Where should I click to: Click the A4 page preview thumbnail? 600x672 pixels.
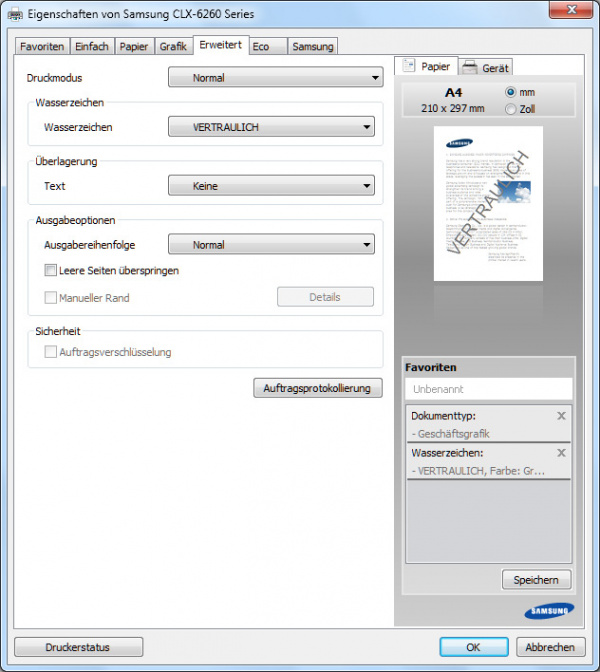click(487, 203)
